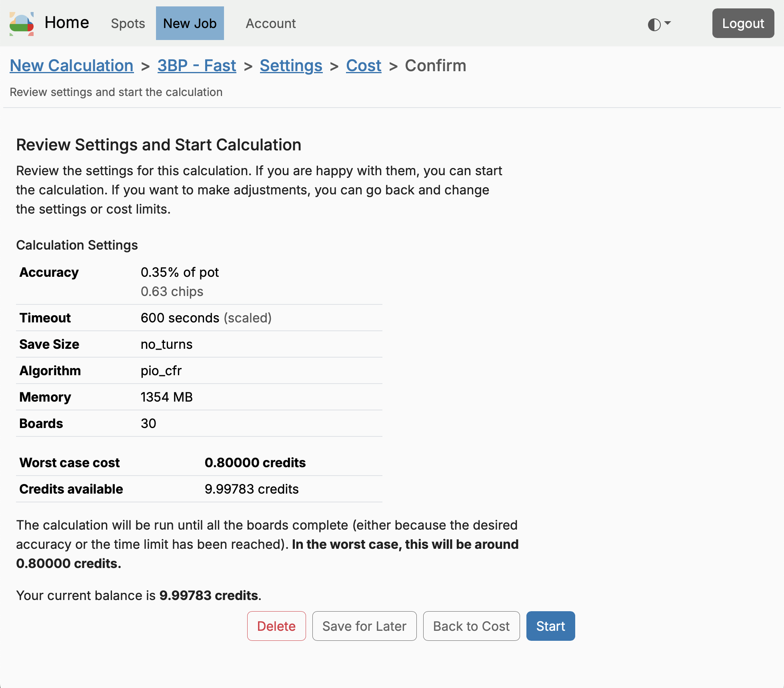
Task: Select the New Job tab
Action: 190,24
